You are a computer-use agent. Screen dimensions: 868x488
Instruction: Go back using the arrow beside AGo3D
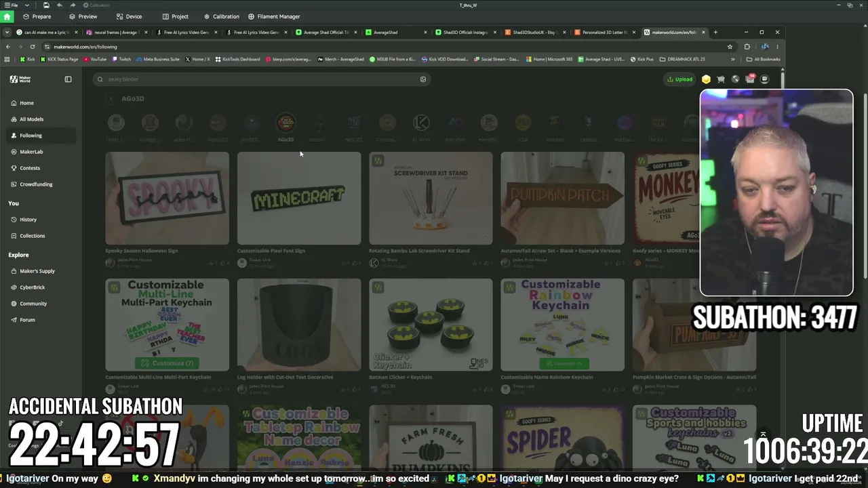tap(111, 99)
